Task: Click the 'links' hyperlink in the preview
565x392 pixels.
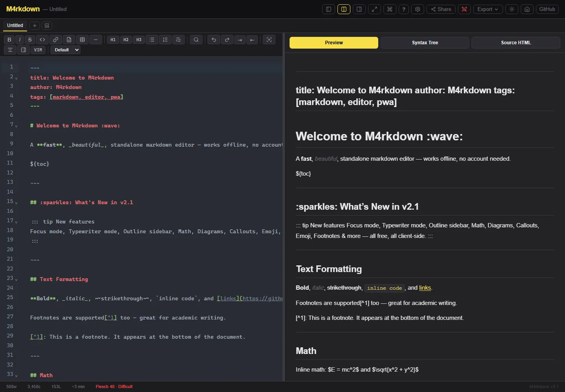Action: [425, 288]
